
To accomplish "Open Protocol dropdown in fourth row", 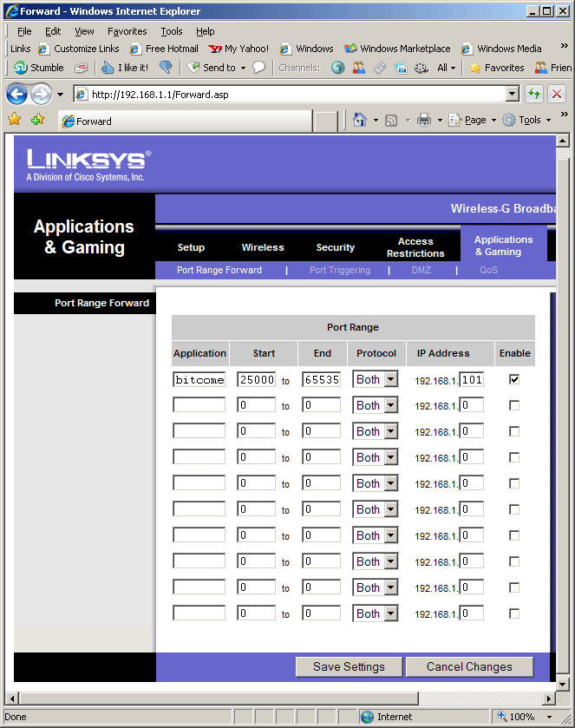I will 375,457.
